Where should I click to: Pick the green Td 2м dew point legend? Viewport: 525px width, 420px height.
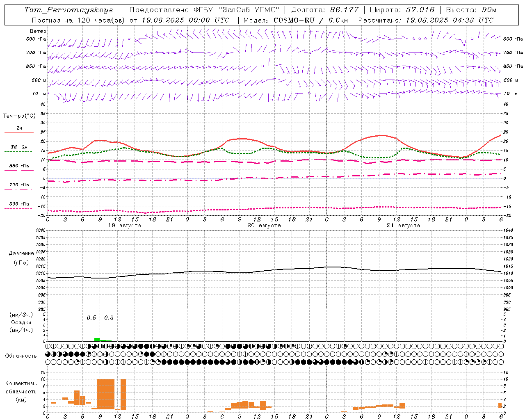point(19,149)
